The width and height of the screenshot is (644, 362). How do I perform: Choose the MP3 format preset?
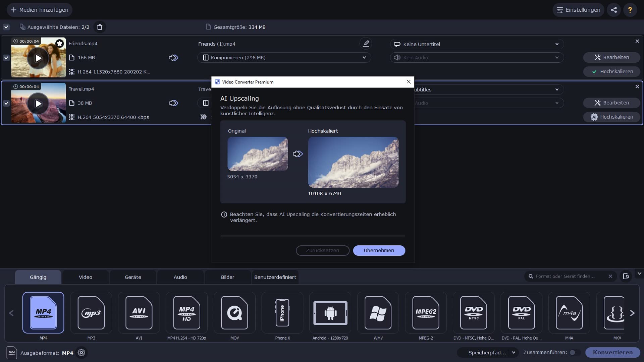click(91, 313)
